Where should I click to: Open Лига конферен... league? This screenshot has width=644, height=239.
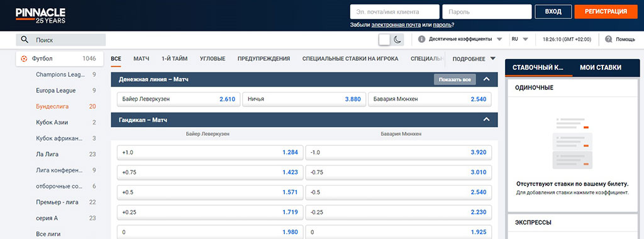[60, 170]
